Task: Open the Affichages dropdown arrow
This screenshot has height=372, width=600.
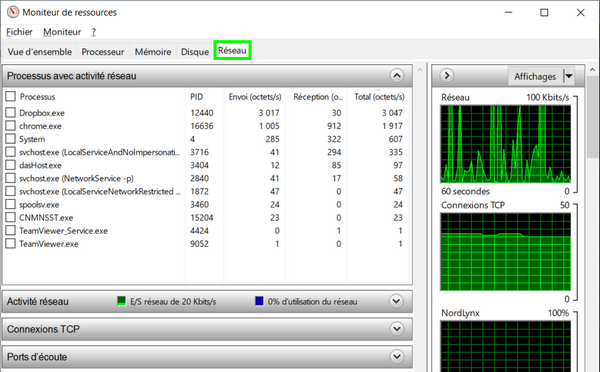Action: 569,76
